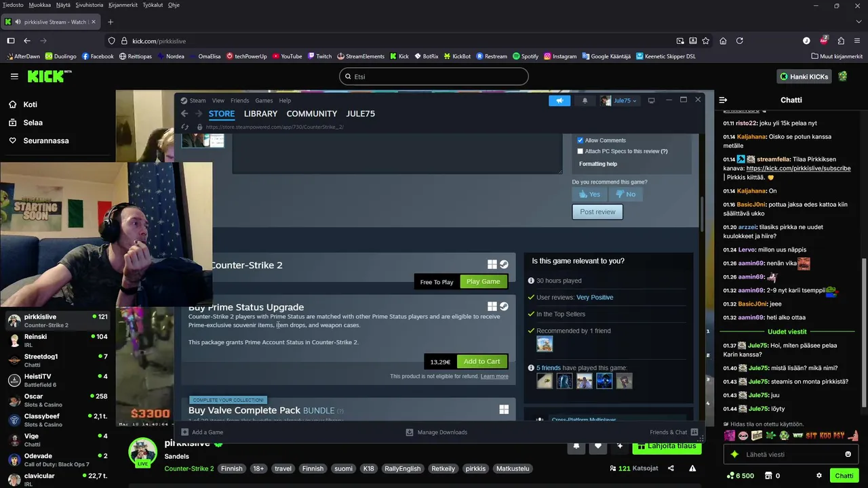The width and height of the screenshot is (868, 488).
Task: Open chat settings gear
Action: pyautogui.click(x=818, y=476)
